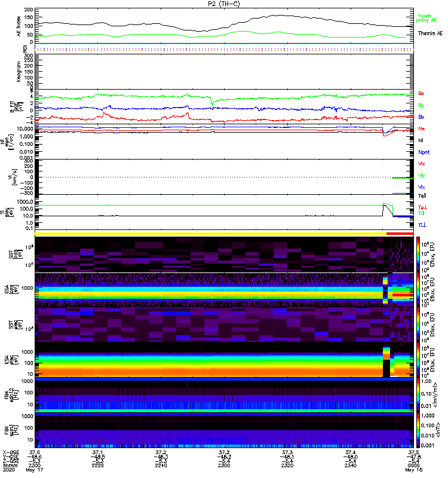Click the yellow segment of the mode bar
The height and width of the screenshot is (478, 448).
211,234
